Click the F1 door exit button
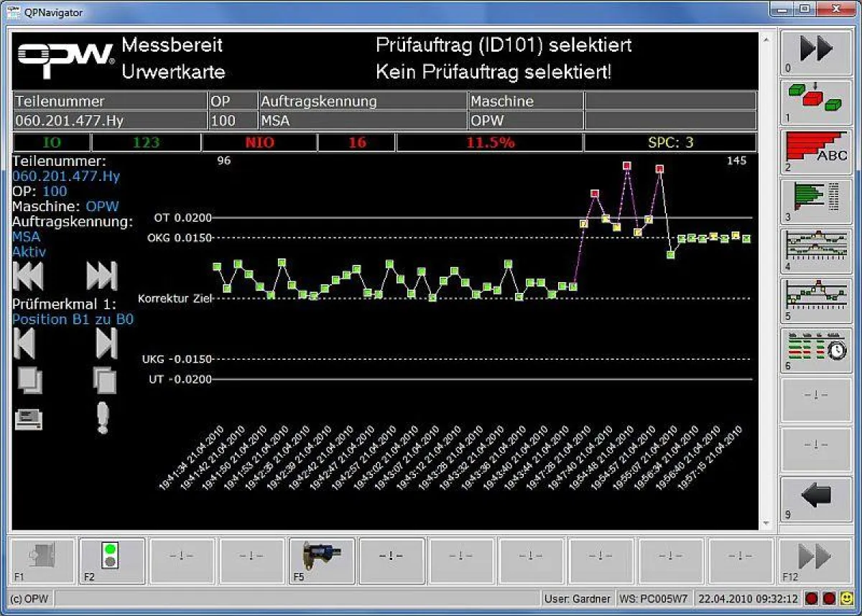Screen dimensions: 862x616 click(41, 560)
